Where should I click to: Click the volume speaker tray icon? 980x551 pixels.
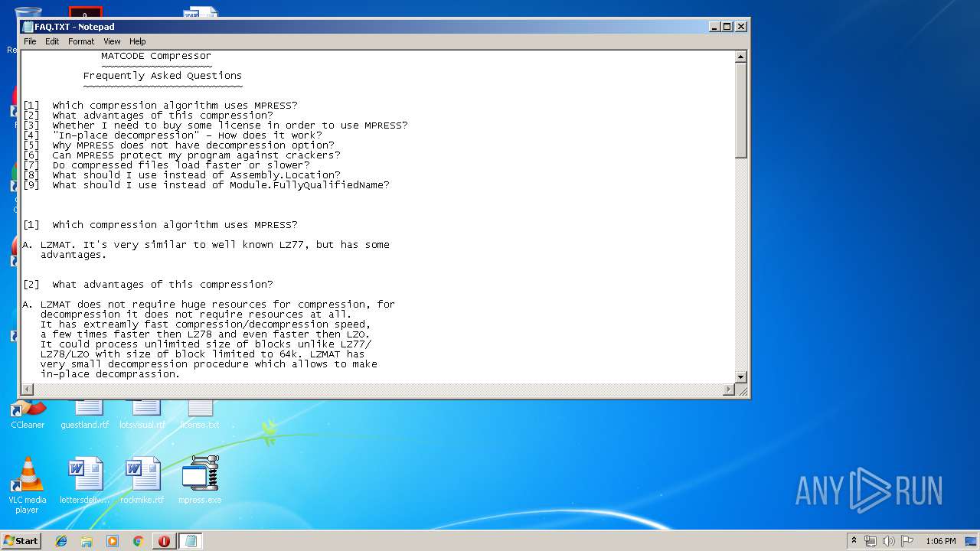click(889, 541)
